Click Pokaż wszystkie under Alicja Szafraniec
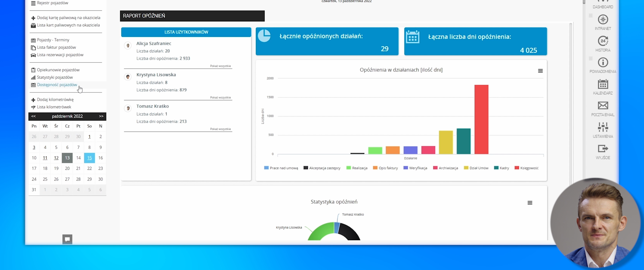Viewport: 644px width, 270px height. point(220,66)
